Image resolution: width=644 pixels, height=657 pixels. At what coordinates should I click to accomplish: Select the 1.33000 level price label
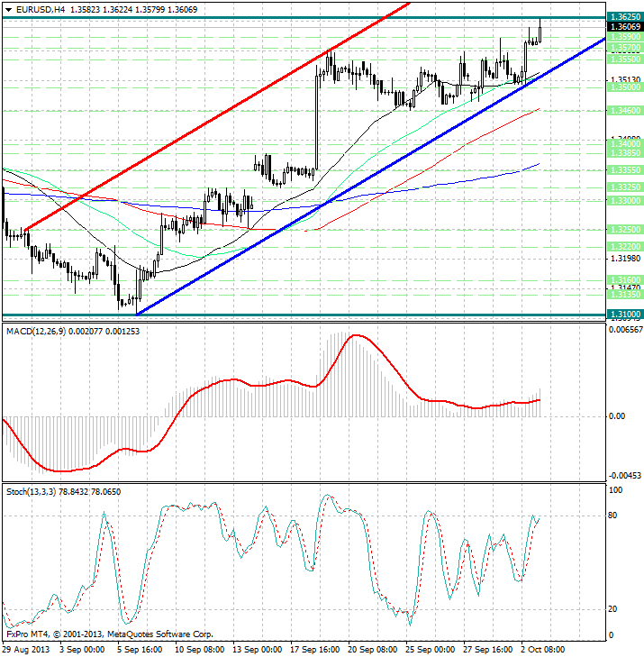(x=625, y=201)
